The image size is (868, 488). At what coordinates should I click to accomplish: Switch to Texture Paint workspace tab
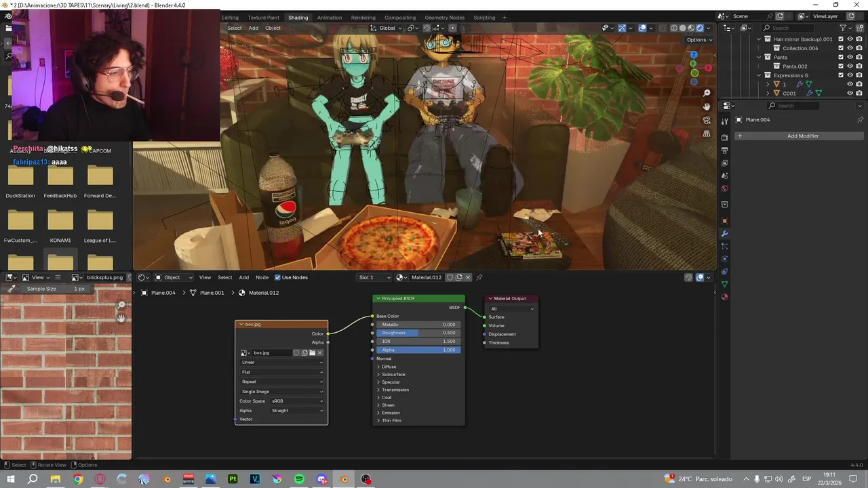(263, 17)
